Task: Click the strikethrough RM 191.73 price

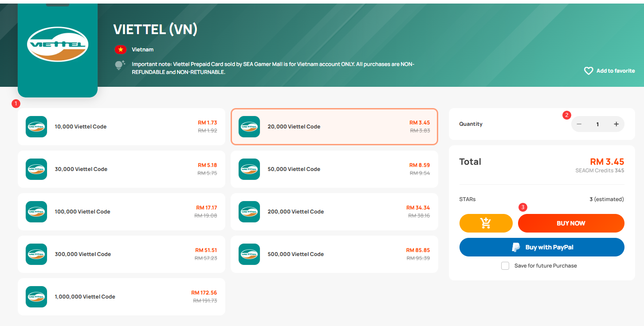Action: (x=205, y=301)
